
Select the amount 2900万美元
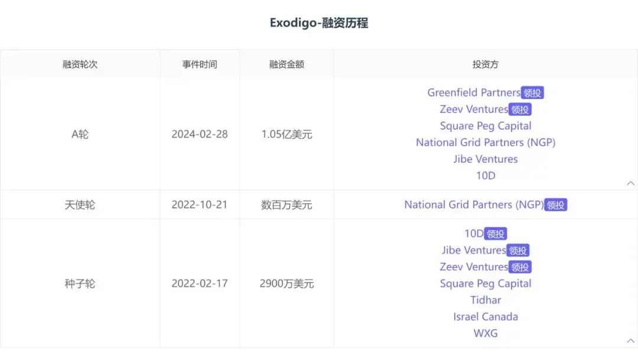tap(287, 284)
